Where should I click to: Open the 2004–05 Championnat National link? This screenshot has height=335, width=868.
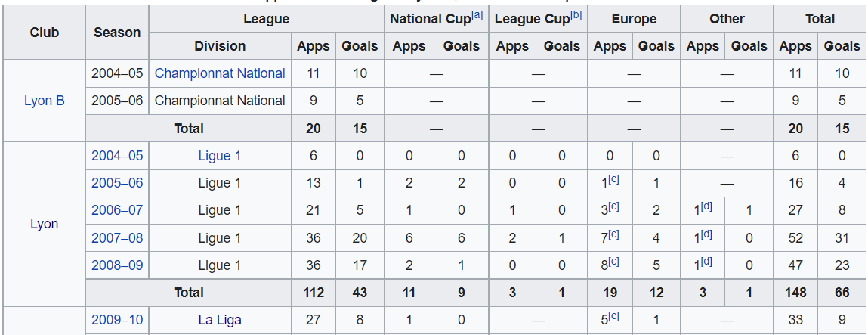(x=220, y=73)
